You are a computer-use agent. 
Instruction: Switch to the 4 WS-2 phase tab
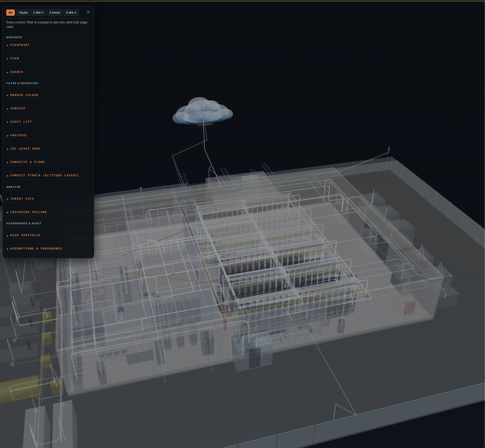71,13
